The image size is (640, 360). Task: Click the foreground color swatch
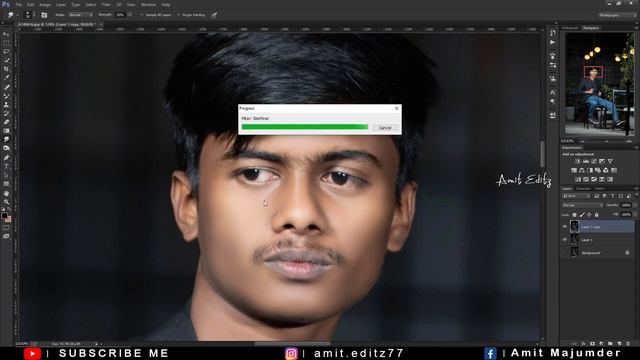coord(4,215)
